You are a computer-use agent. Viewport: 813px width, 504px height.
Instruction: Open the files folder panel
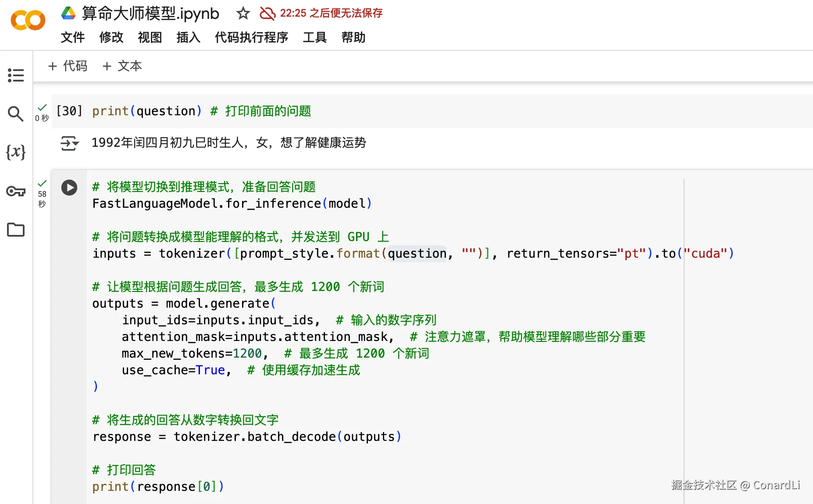pos(16,230)
